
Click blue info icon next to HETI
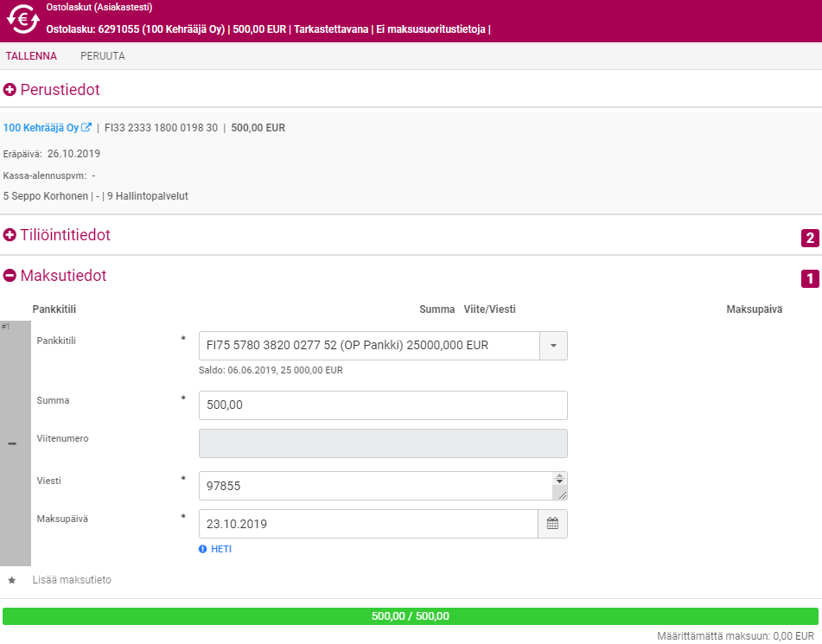203,549
